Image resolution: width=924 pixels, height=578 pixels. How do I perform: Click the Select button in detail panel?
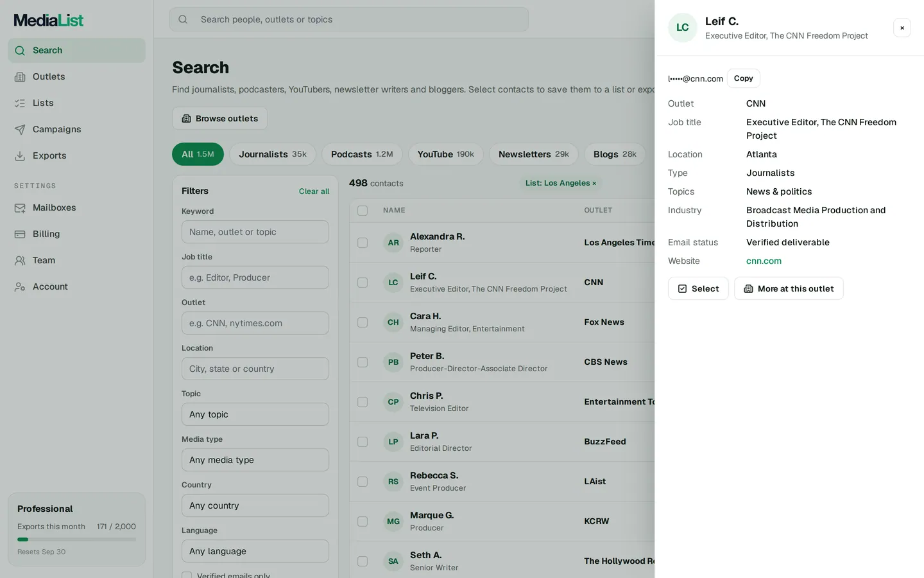pyautogui.click(x=698, y=288)
